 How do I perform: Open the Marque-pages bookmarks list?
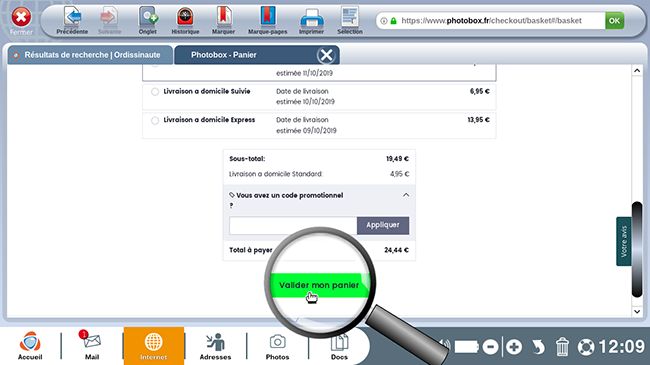pos(268,17)
